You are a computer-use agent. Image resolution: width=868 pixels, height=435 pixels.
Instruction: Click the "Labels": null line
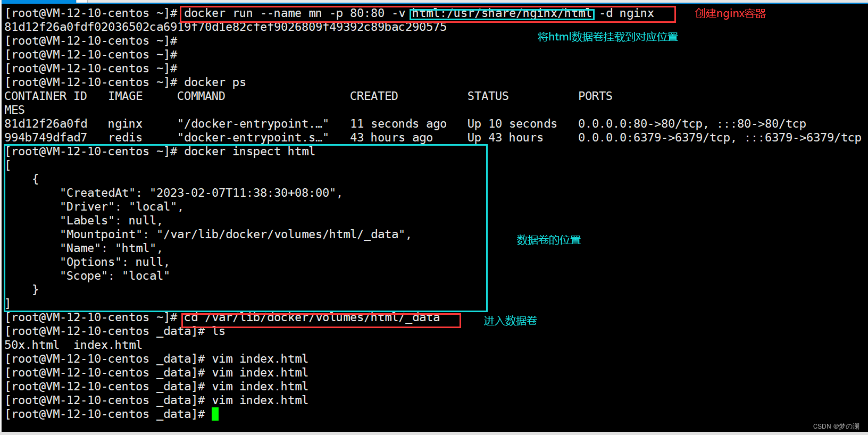[x=111, y=221]
